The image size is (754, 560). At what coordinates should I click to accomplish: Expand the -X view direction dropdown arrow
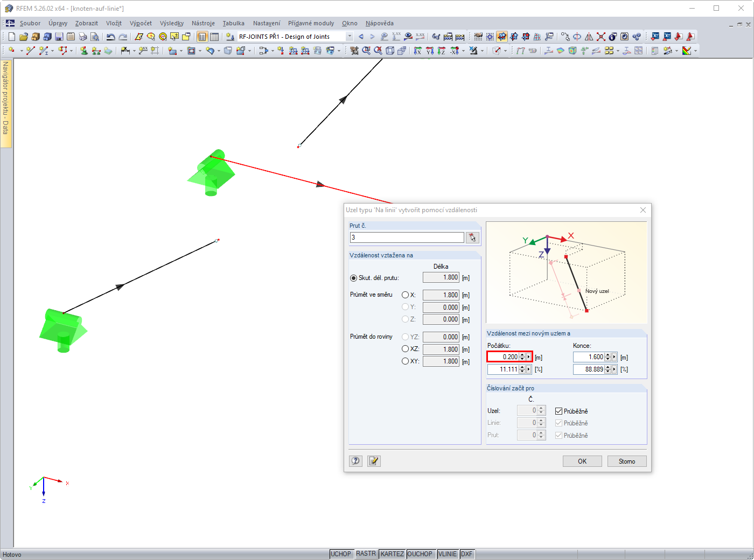click(463, 51)
